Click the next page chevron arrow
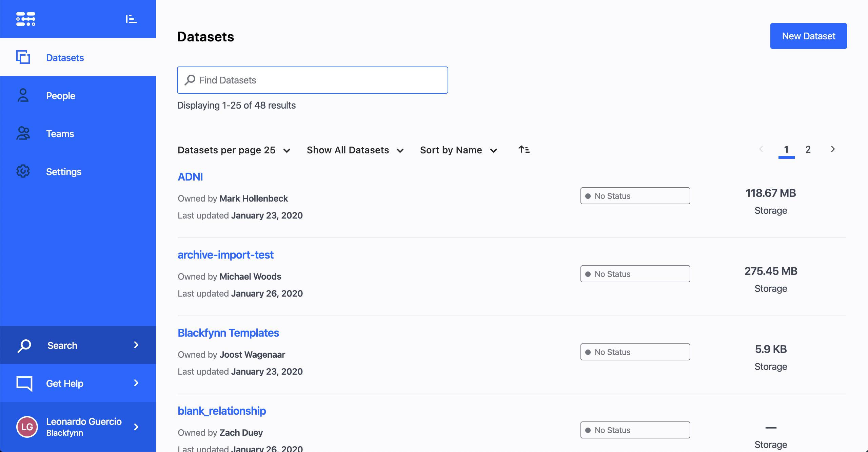Viewport: 868px width, 452px height. click(x=833, y=149)
